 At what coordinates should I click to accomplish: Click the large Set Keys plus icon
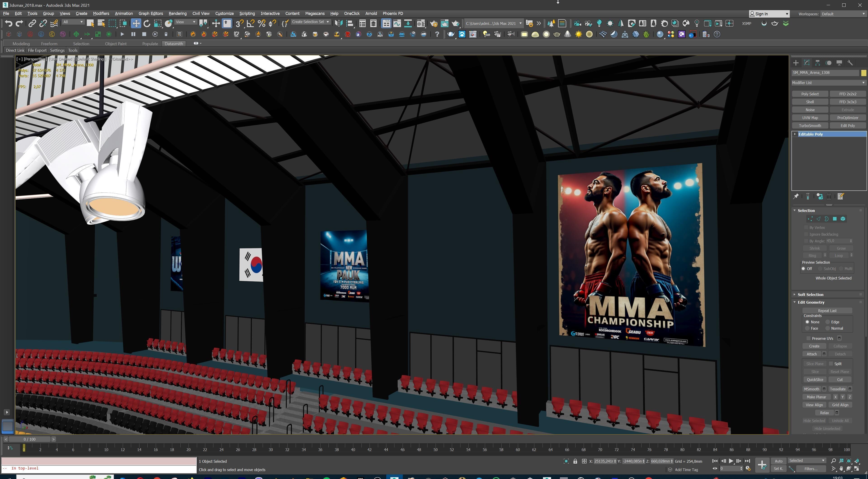(762, 465)
